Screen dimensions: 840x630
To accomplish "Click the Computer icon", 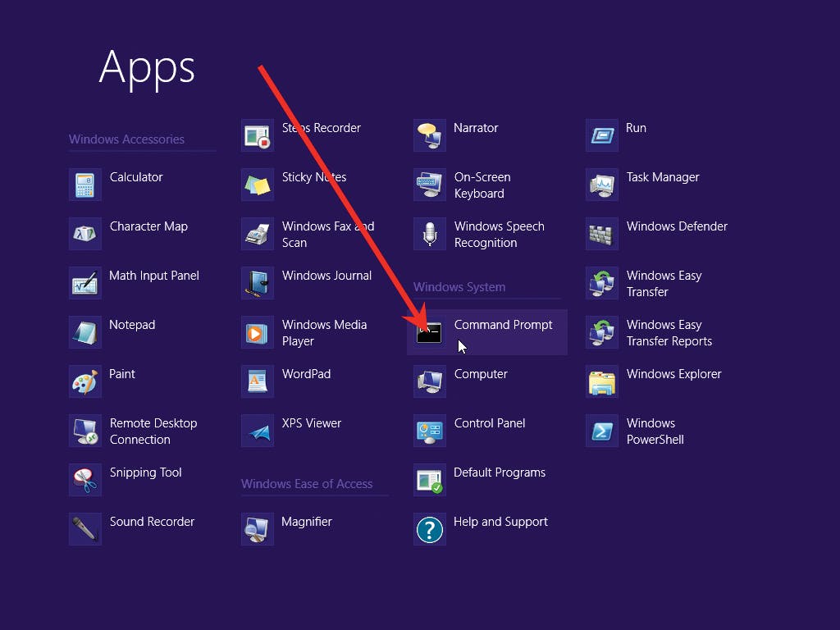I will 430,382.
